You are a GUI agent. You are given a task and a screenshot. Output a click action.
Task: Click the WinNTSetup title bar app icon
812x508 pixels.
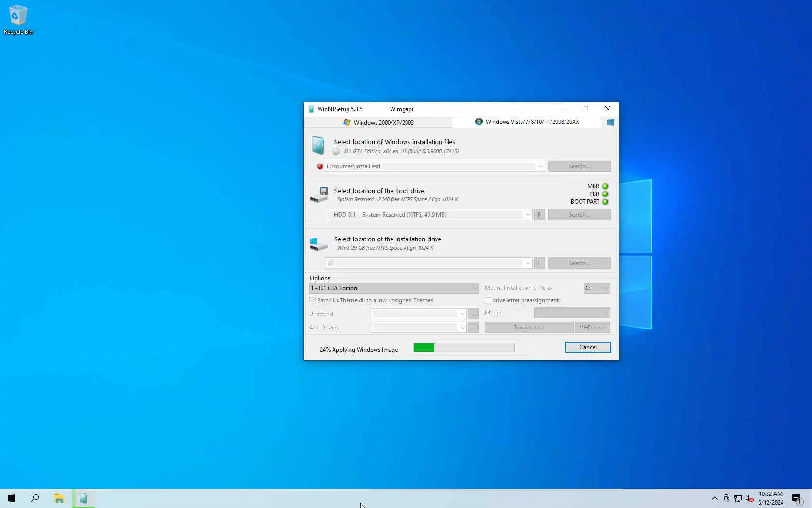pyautogui.click(x=311, y=109)
